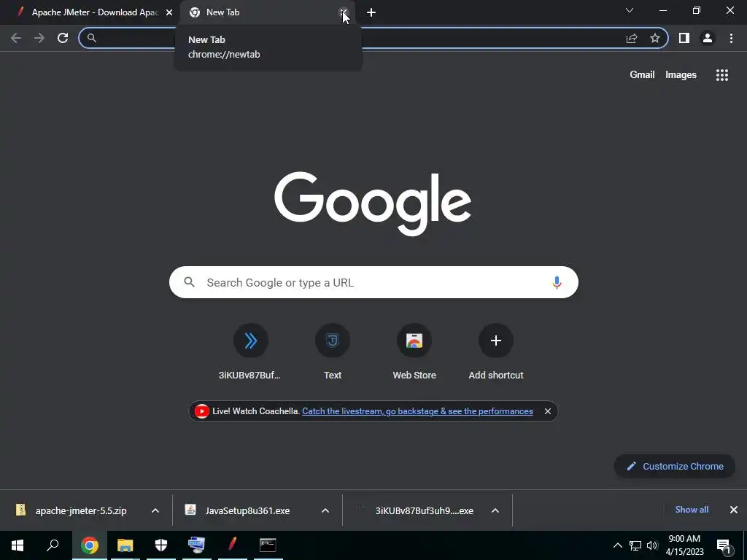Click the Customize Chrome button
The height and width of the screenshot is (560, 747).
click(x=675, y=466)
